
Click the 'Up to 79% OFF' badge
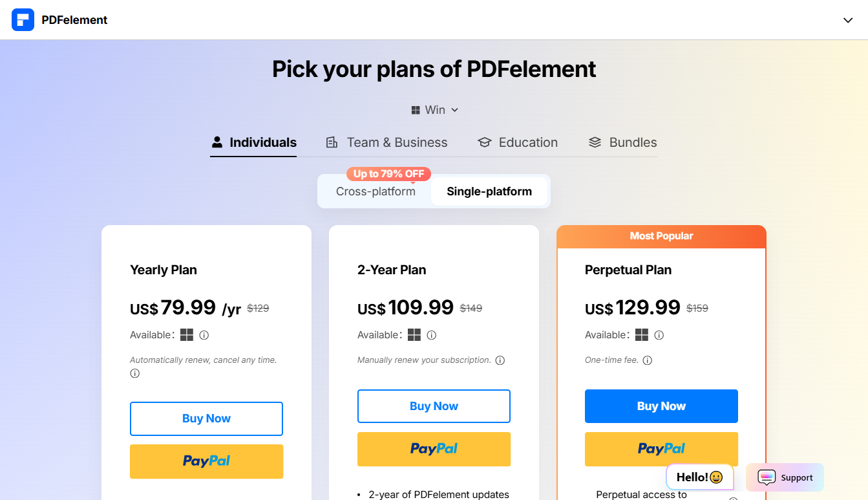[x=388, y=173]
